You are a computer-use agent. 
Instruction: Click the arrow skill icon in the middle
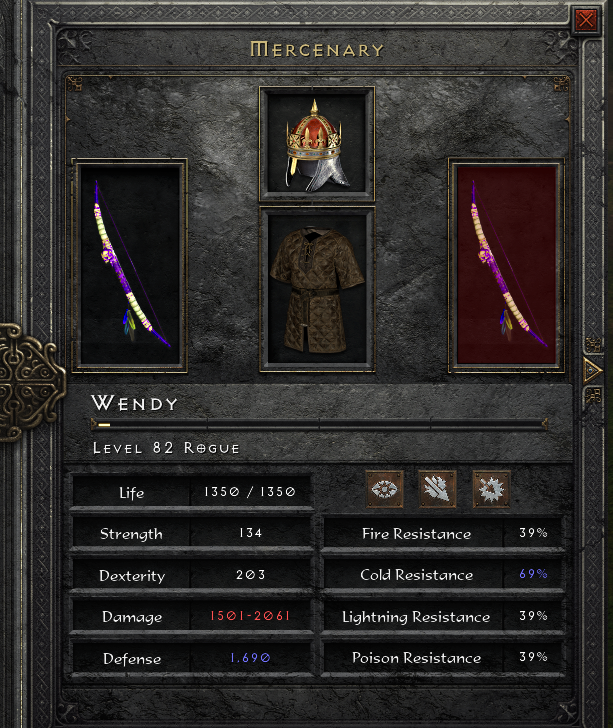(x=437, y=489)
